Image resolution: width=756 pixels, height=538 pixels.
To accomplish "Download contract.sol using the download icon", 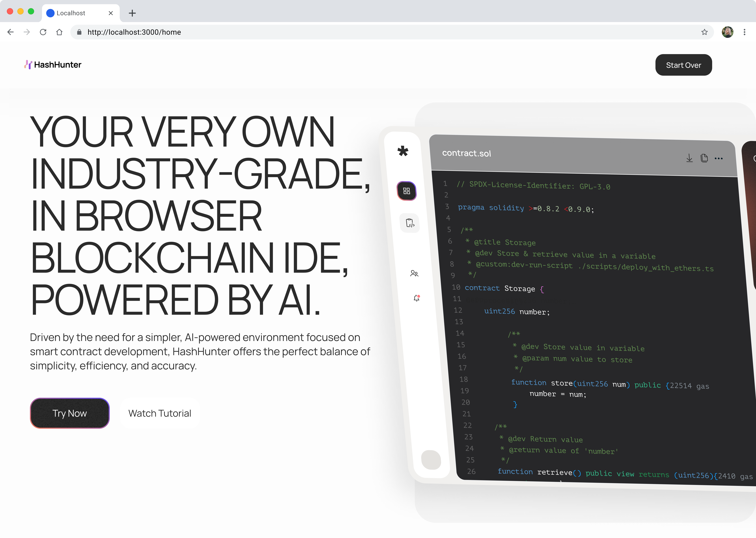I will [689, 158].
